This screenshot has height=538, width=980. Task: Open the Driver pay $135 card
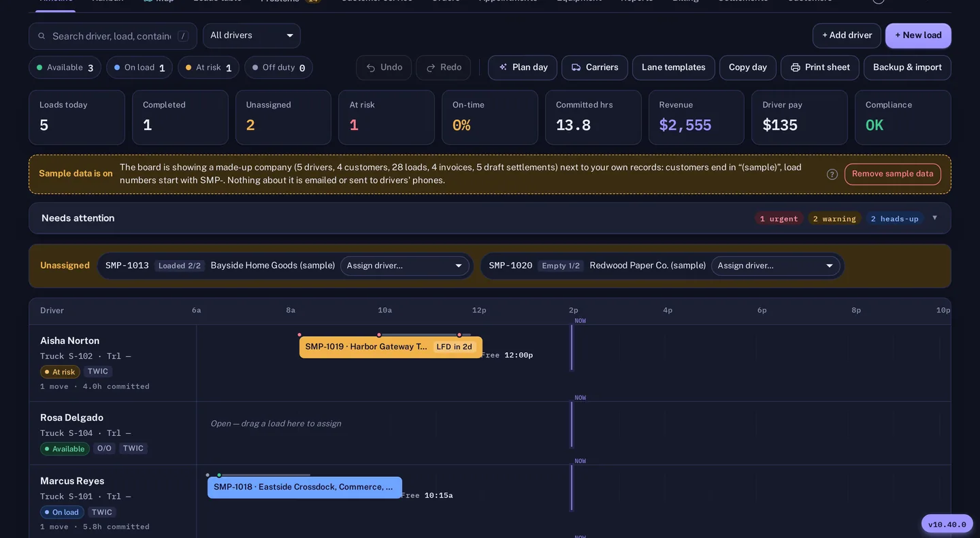click(800, 117)
